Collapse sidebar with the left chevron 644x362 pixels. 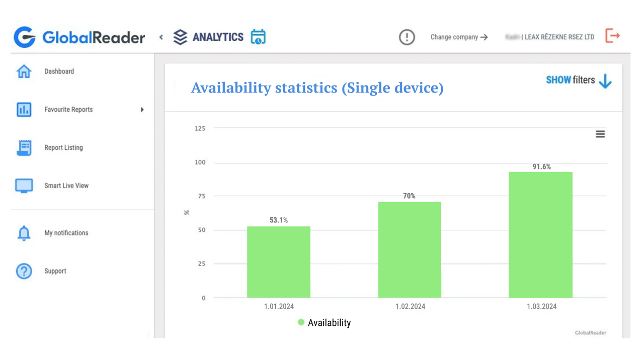point(161,37)
